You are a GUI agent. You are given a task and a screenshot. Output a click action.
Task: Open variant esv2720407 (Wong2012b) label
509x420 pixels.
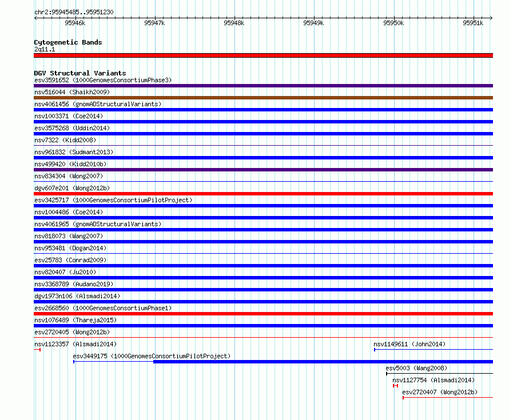tap(440, 392)
